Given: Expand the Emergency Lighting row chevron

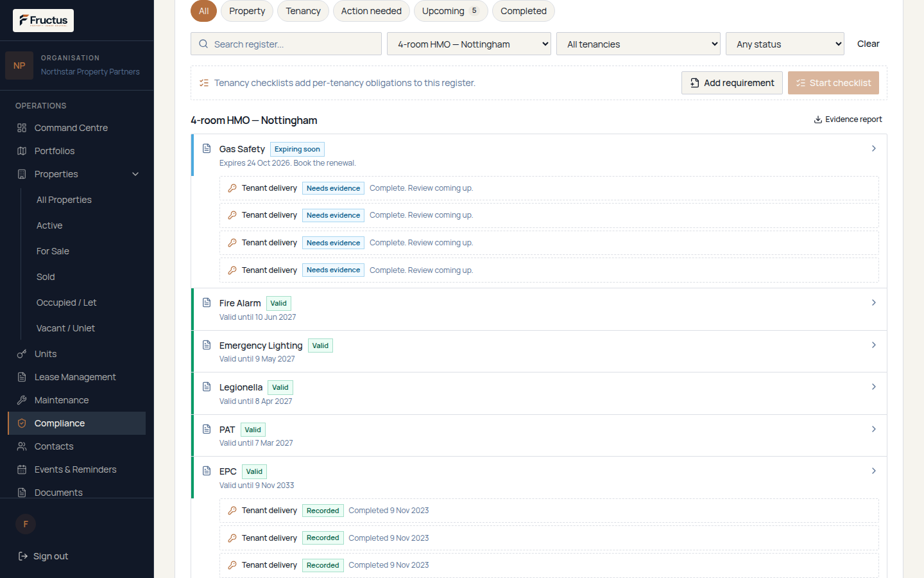Looking at the screenshot, I should [x=874, y=345].
